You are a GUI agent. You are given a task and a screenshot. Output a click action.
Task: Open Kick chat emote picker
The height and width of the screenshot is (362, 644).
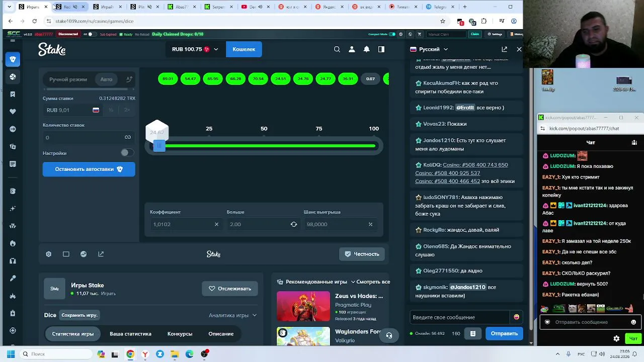tap(633, 322)
